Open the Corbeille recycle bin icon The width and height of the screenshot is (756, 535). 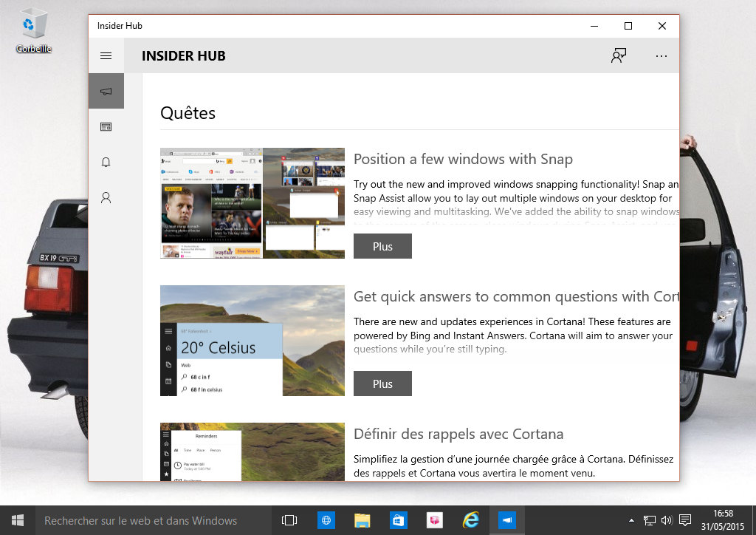(x=33, y=30)
